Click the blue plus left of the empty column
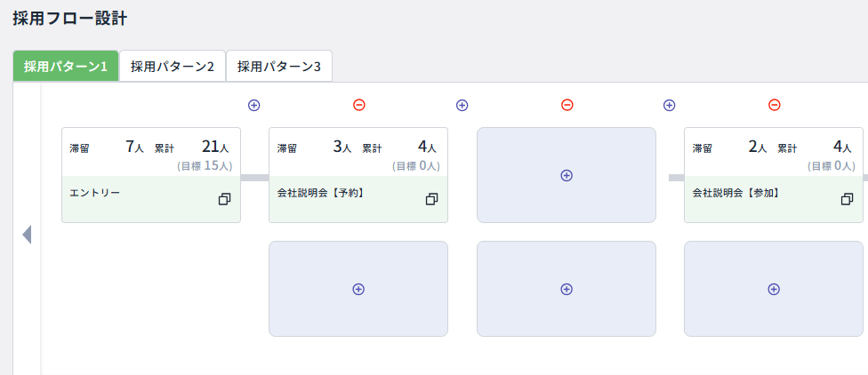This screenshot has height=375, width=868. (x=462, y=105)
